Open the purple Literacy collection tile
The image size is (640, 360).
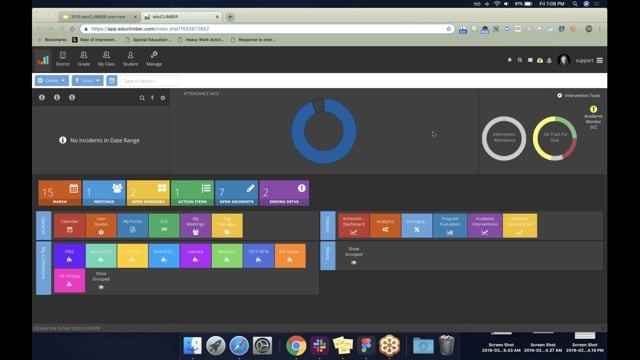[196, 256]
